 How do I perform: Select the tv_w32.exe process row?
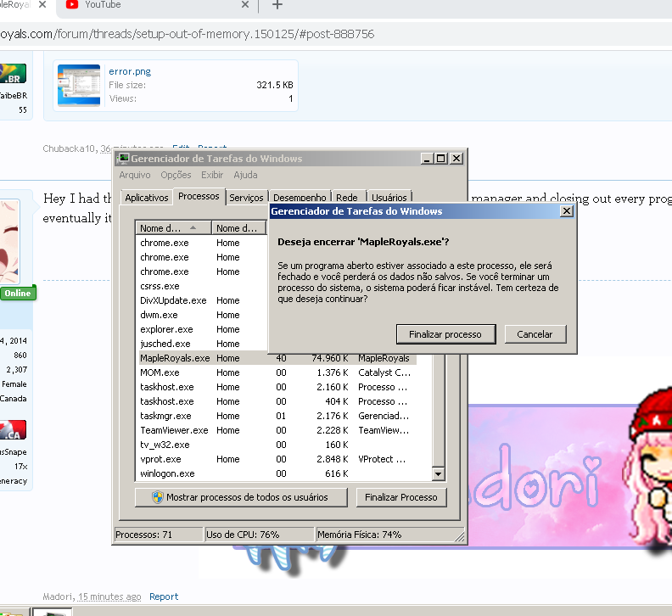tap(277, 445)
